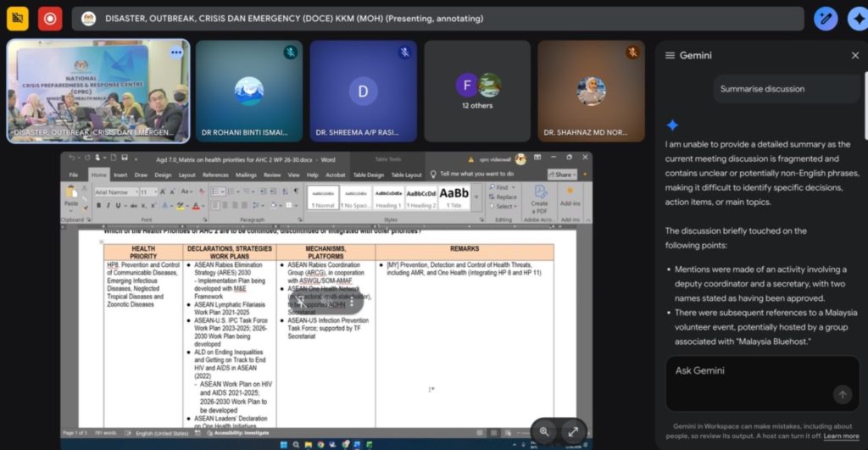Send the Ask Gemini prompt arrow
The width and height of the screenshot is (868, 450).
(842, 394)
